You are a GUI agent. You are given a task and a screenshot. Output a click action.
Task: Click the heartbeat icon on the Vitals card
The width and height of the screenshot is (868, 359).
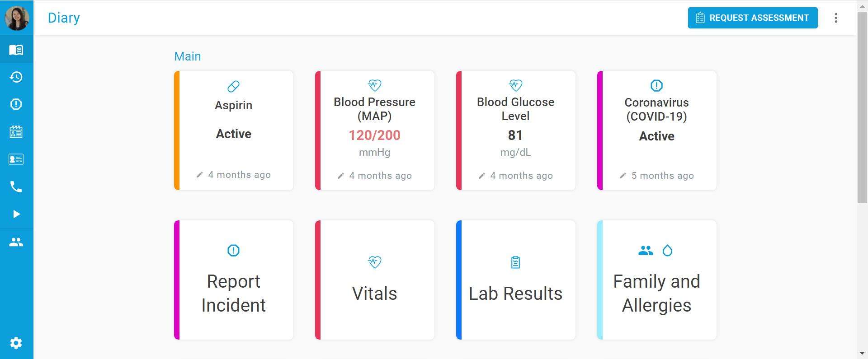(x=374, y=262)
